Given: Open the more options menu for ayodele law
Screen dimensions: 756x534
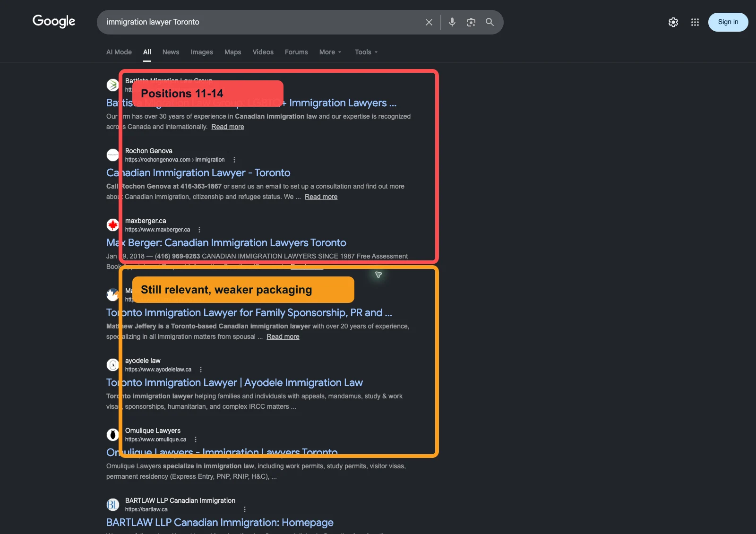Looking at the screenshot, I should click(201, 370).
